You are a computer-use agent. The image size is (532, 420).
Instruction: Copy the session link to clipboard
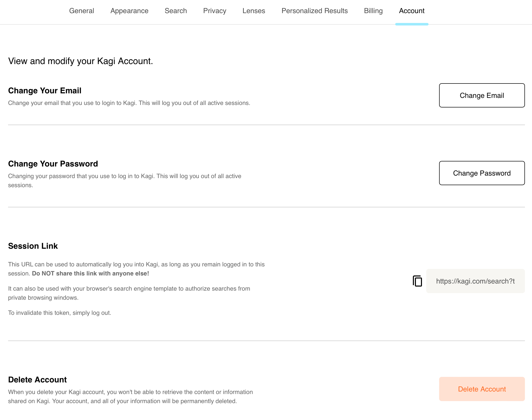click(x=417, y=281)
